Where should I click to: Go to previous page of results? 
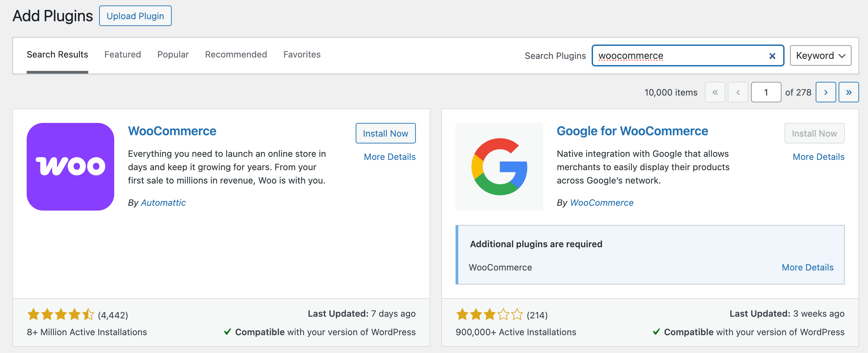[738, 92]
